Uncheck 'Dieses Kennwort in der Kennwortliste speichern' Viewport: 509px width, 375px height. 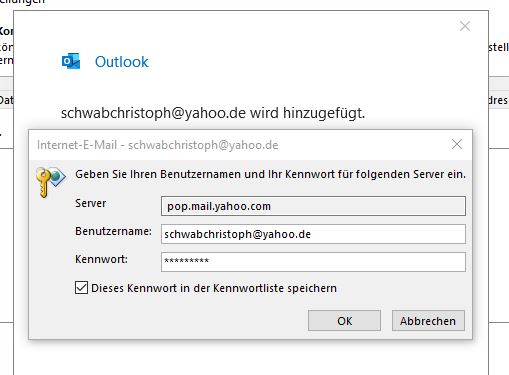pos(81,288)
